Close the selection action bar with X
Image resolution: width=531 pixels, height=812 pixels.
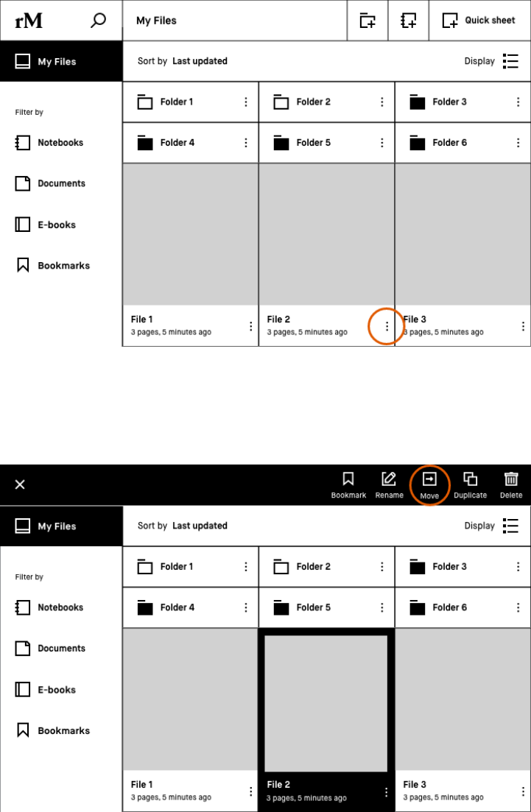[x=20, y=484]
